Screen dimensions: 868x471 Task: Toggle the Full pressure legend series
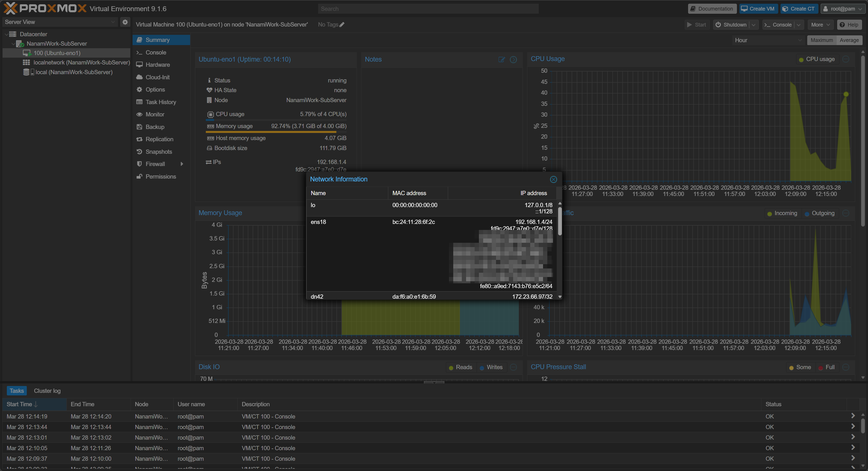[x=827, y=367]
